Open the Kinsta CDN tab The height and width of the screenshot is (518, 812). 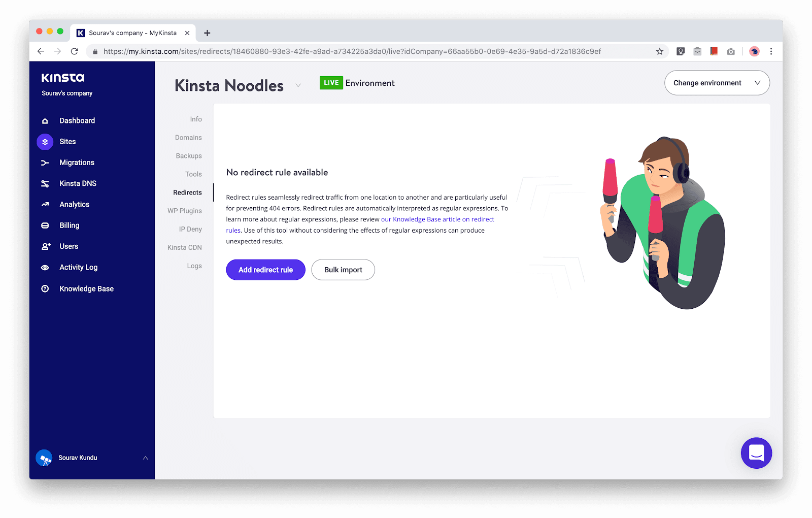click(185, 247)
